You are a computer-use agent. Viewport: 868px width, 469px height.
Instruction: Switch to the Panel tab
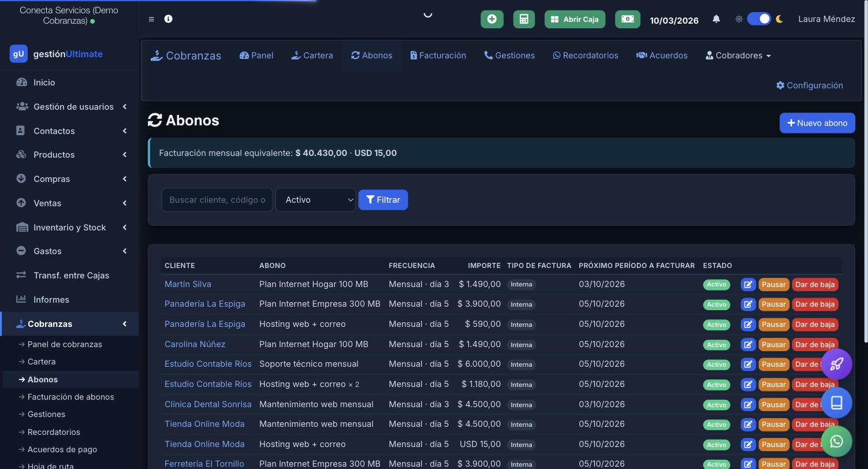[x=256, y=55]
